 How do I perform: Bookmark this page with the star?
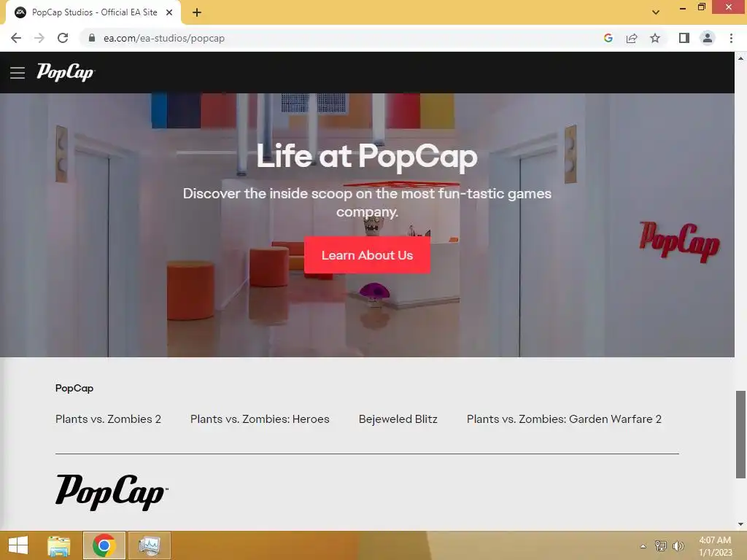(655, 38)
